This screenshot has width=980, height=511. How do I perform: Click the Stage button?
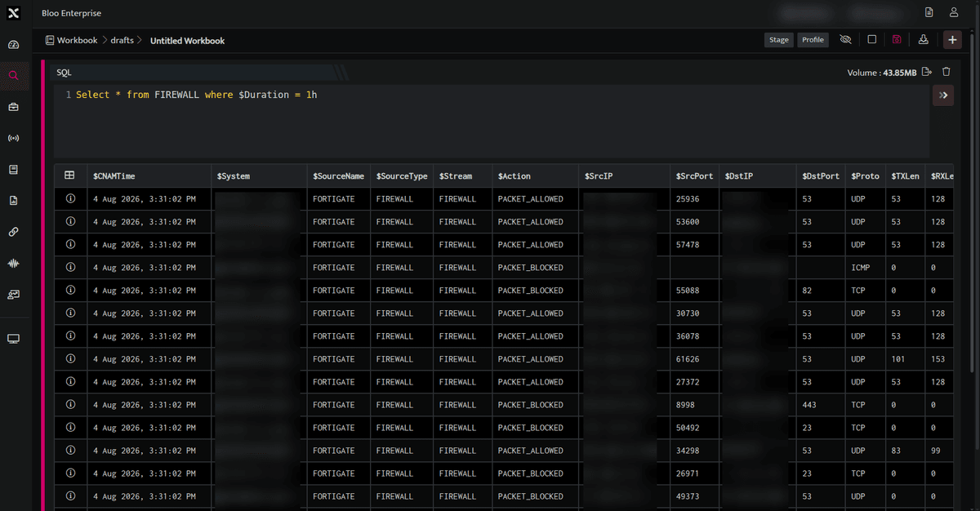779,39
